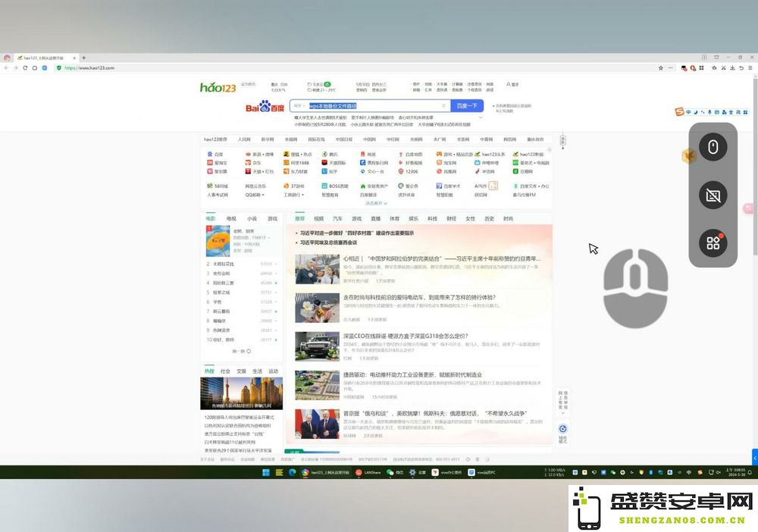
Task: Launch Microsoft Edge from taskbar
Action: point(292,473)
